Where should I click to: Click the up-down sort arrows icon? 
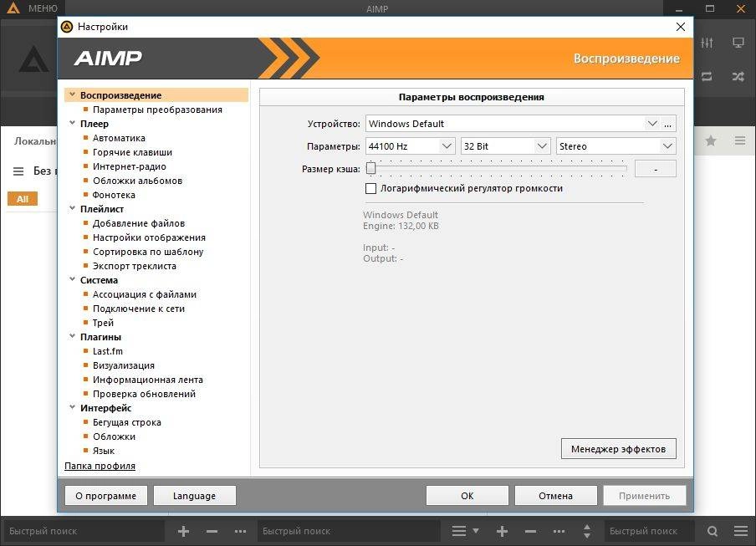click(587, 531)
